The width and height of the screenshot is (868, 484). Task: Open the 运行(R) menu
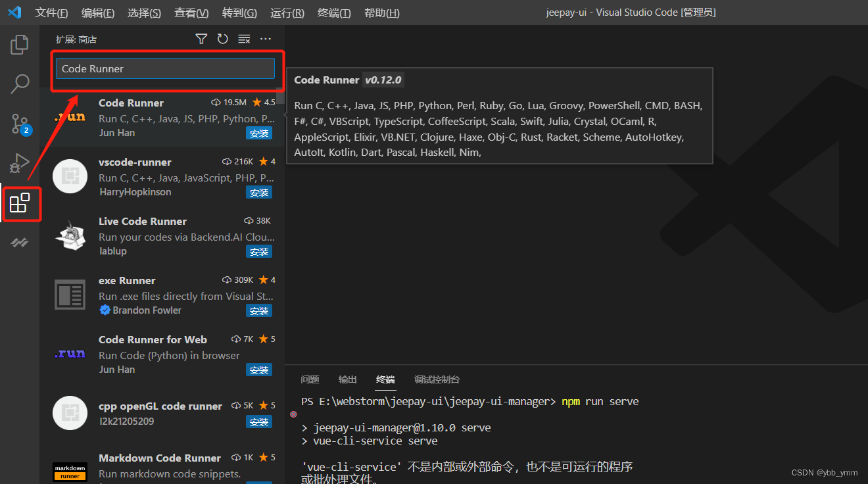(287, 12)
